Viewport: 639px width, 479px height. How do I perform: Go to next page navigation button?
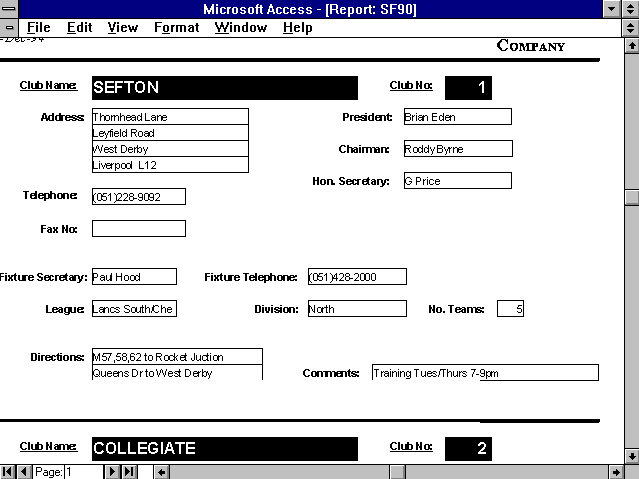(x=112, y=472)
